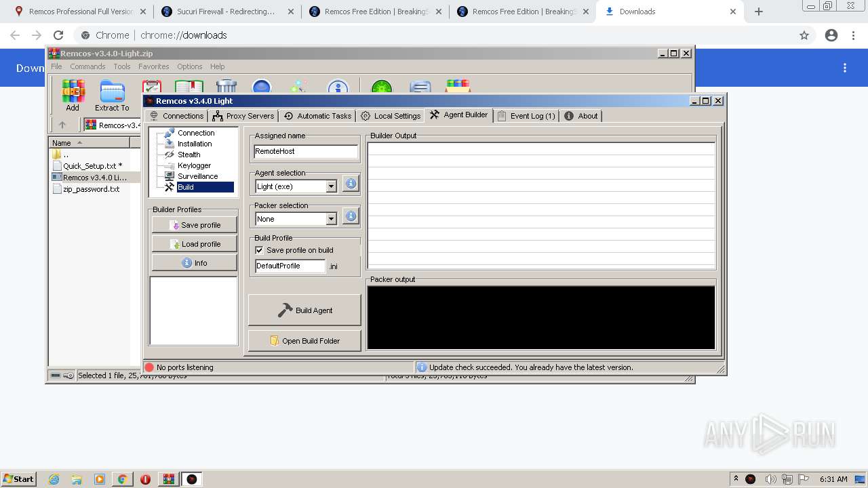Show hidden system tray icons

pyautogui.click(x=736, y=479)
